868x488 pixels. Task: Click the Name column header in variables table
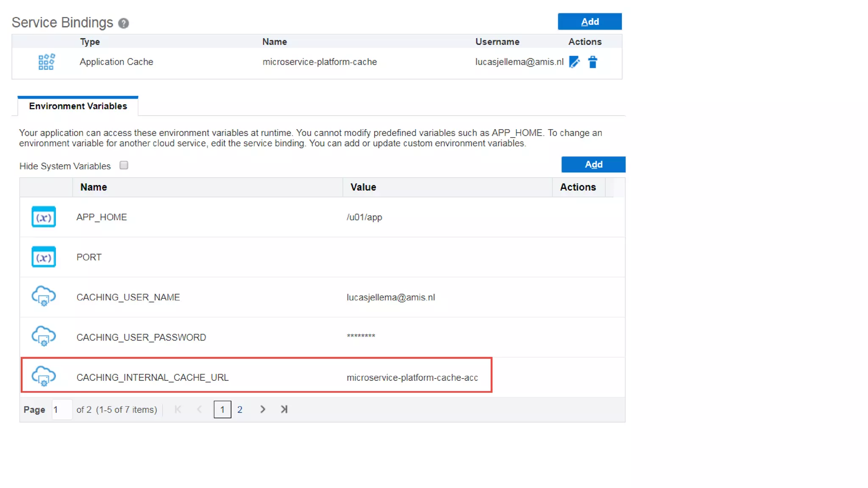[94, 187]
